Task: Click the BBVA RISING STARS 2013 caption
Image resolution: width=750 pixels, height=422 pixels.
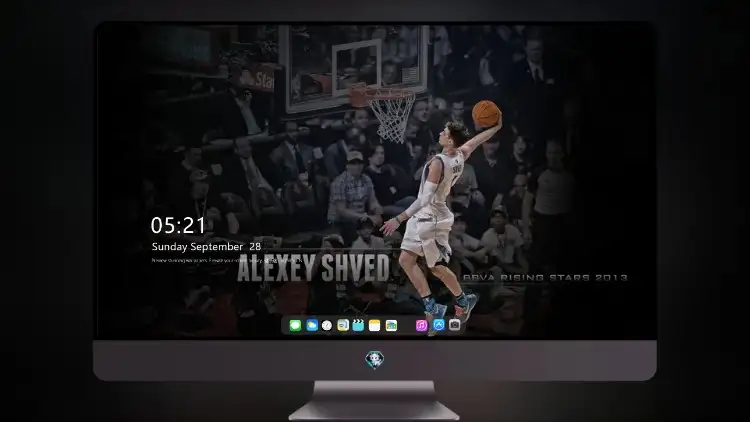Action: click(x=545, y=278)
